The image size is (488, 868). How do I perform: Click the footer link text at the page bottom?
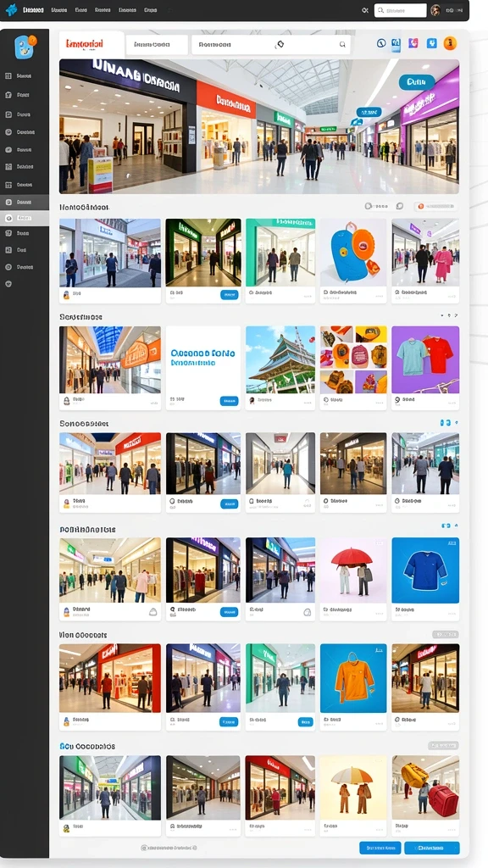[x=169, y=848]
